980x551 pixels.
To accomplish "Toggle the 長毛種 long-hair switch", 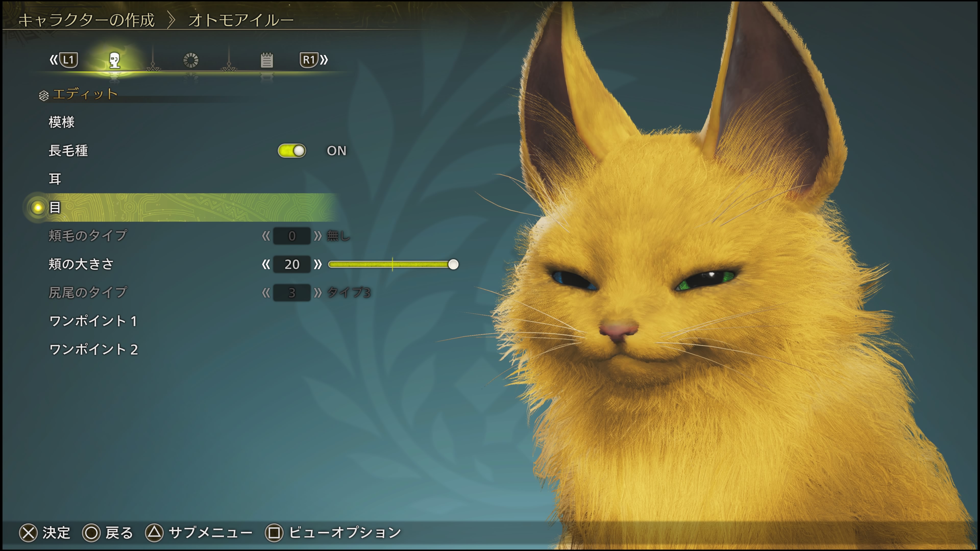I will click(292, 151).
